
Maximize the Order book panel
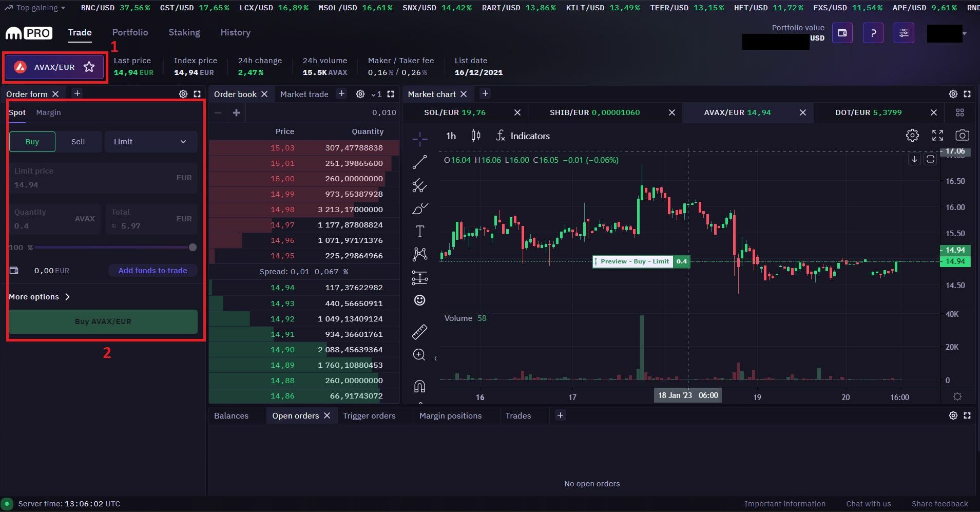(391, 94)
